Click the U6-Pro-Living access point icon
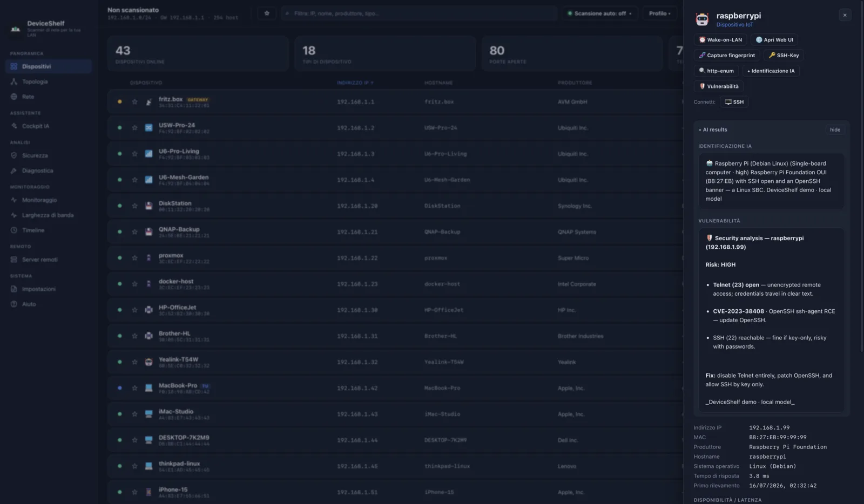 coord(148,154)
